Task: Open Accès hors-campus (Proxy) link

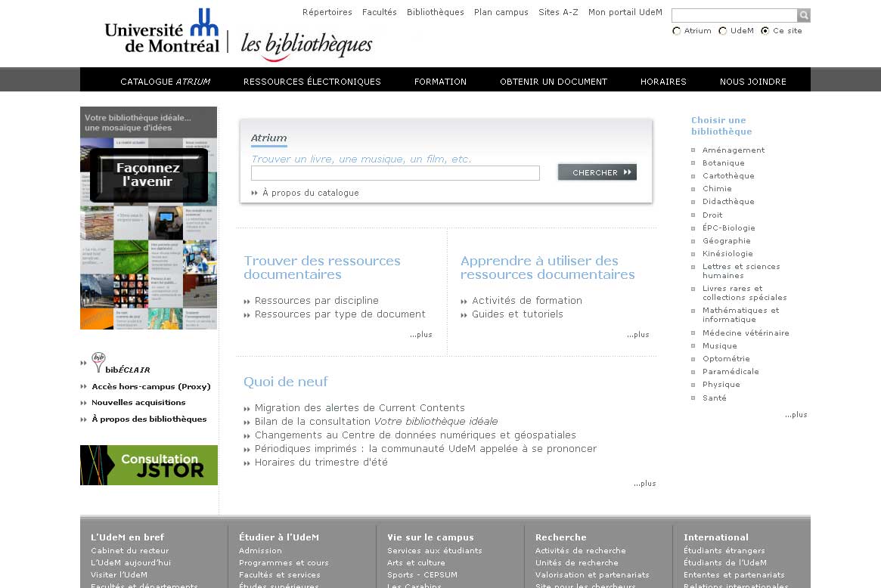Action: click(151, 386)
